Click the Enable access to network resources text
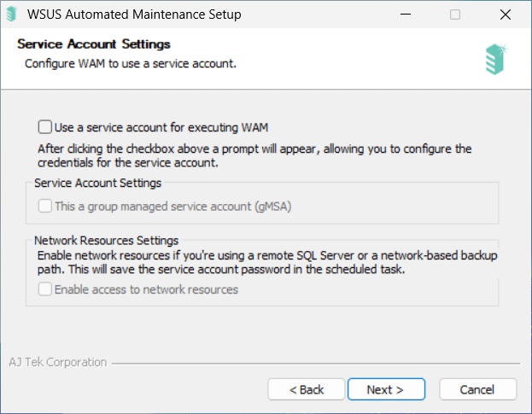The image size is (532, 414). (146, 289)
